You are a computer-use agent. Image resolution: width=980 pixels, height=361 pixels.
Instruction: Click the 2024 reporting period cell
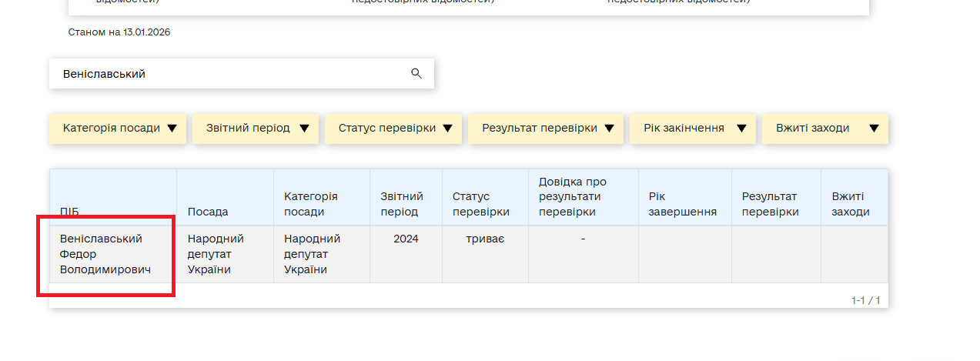[406, 239]
